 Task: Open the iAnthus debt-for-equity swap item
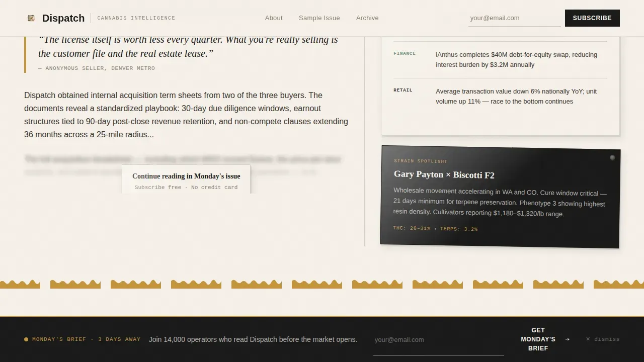click(517, 60)
